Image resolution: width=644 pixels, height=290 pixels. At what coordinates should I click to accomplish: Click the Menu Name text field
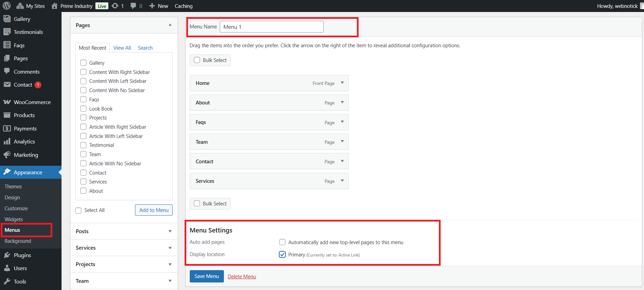(x=271, y=27)
